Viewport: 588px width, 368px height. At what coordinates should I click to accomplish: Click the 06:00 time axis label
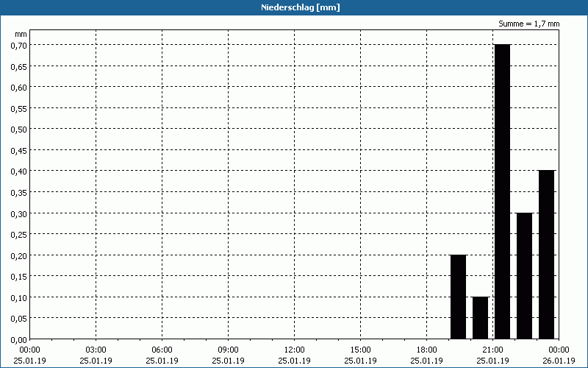pyautogui.click(x=162, y=350)
